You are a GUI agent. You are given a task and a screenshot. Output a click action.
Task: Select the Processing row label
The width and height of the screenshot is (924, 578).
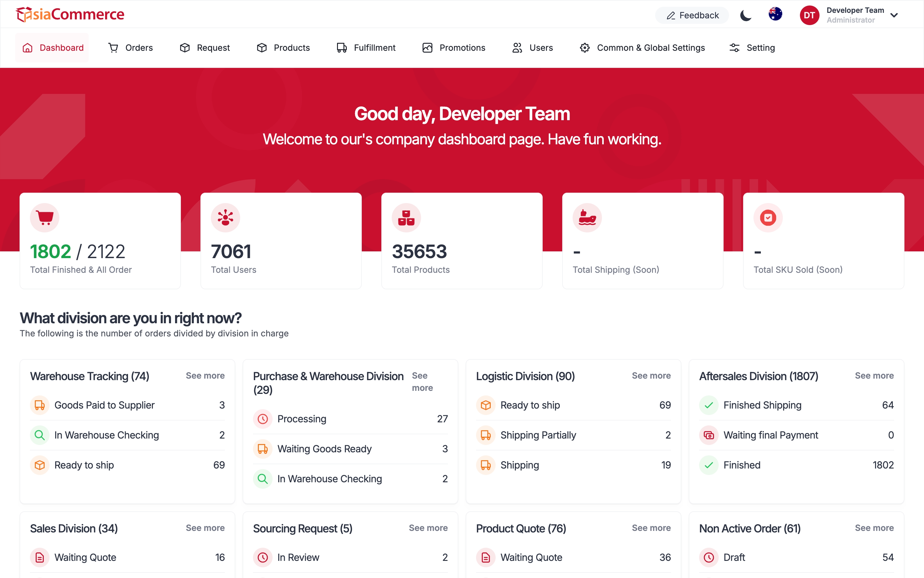point(302,419)
